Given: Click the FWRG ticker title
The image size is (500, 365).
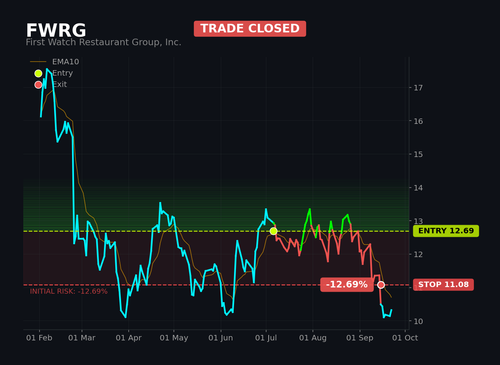Looking at the screenshot, I should (x=56, y=30).
